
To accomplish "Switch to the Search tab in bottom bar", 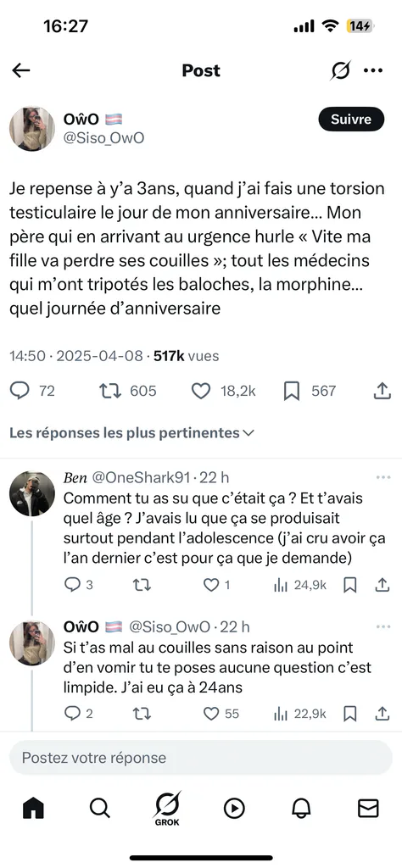I will (100, 808).
